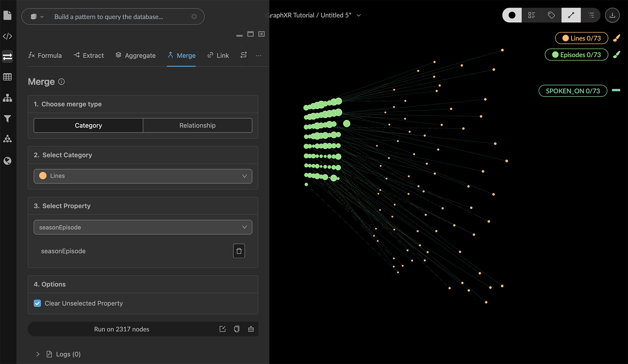The width and height of the screenshot is (628, 364).
Task: Switch to the Aggregate tab
Action: [136, 55]
